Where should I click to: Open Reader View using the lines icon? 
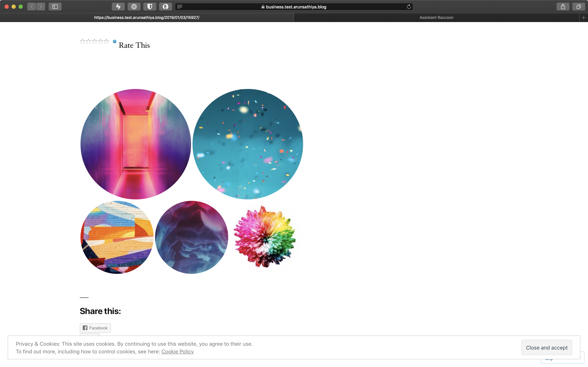pos(180,7)
